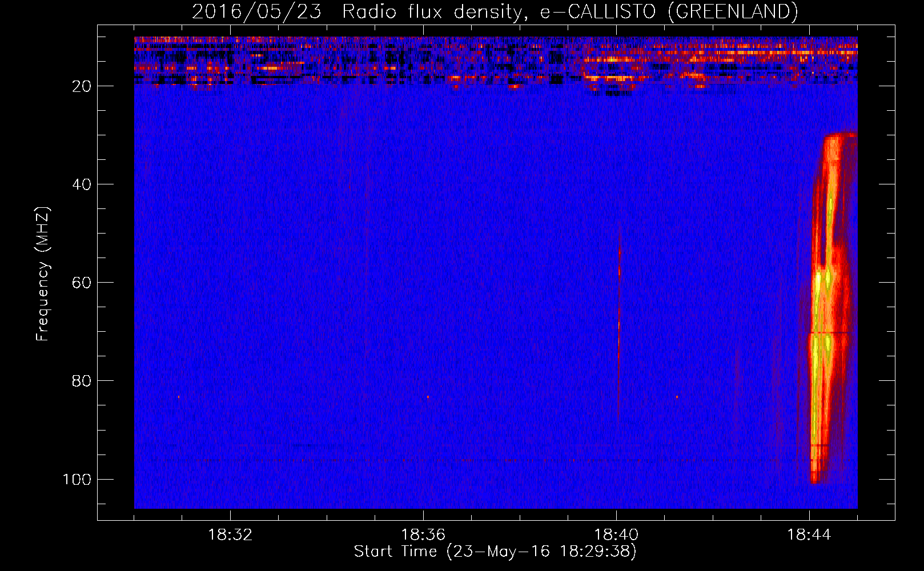
Task: Click the 60 MHz frequency tick label
Action: click(82, 283)
